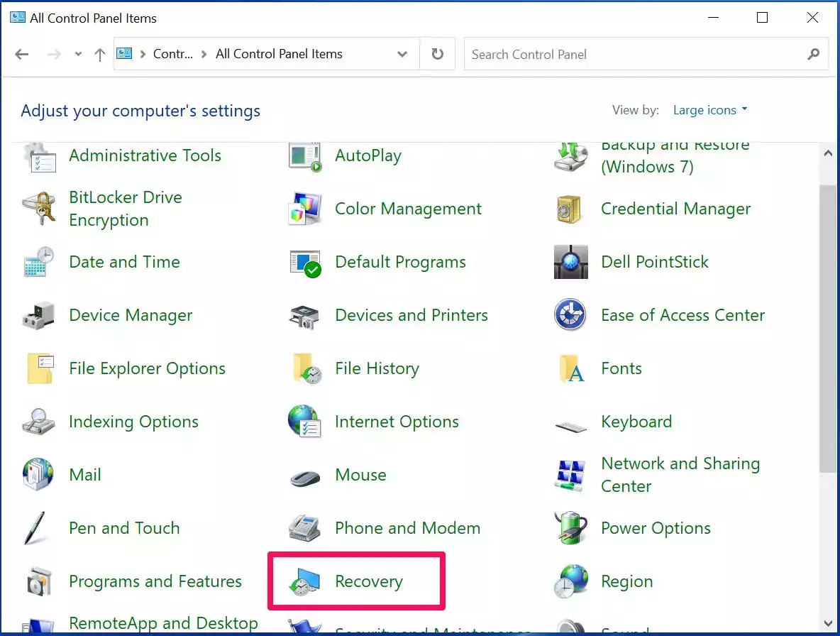Open the Programs and Features link
Viewport: 840px width, 636px height.
(155, 581)
